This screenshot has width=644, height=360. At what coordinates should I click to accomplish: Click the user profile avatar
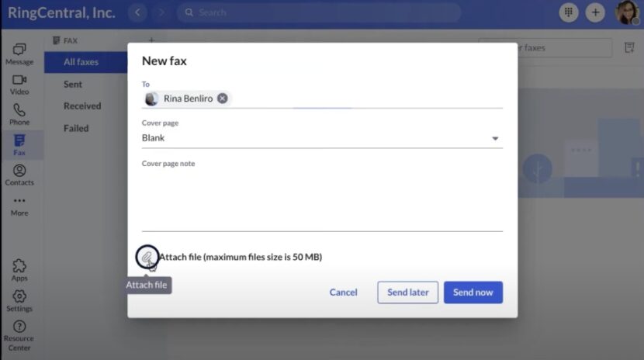coord(627,12)
